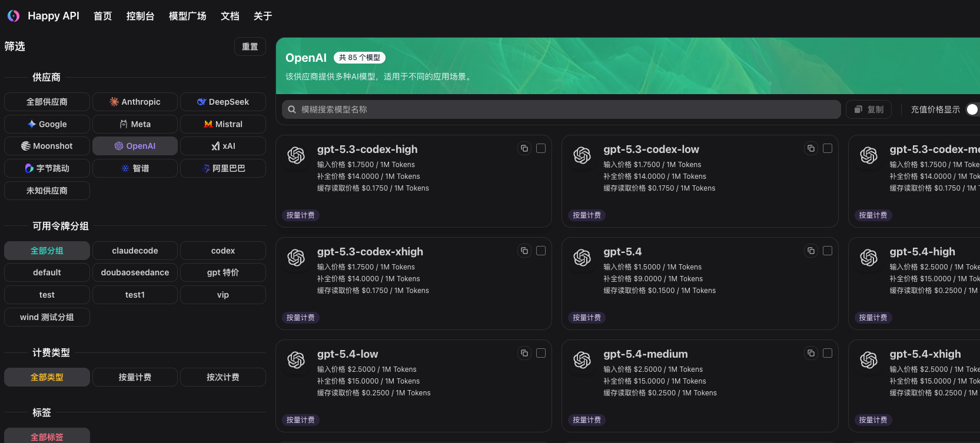Filter by Mistral vendor
This screenshot has width=980, height=443.
pos(223,124)
